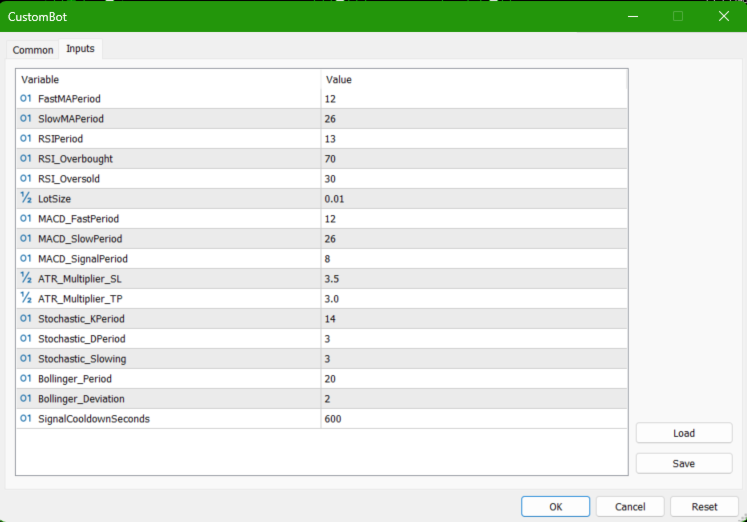747x522 pixels.
Task: Edit the LotSize value 0.01
Action: (x=474, y=199)
